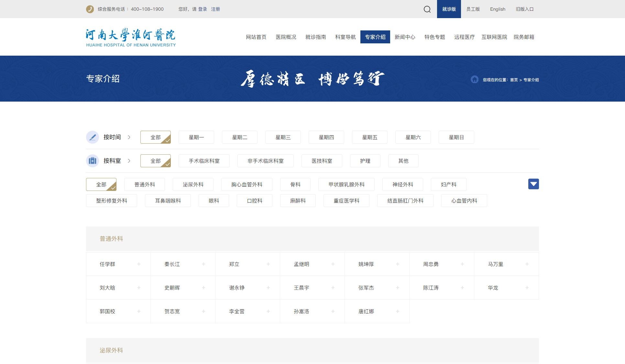Screen dimensions: 625x364
Task: Click the medical kit icon beside 按科室
Action: tap(93, 161)
